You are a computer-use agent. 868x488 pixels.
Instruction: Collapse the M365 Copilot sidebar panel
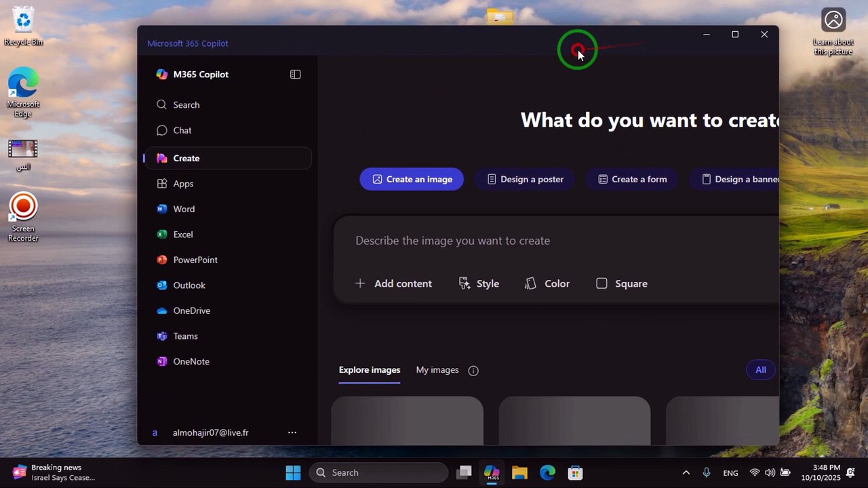pyautogui.click(x=295, y=75)
